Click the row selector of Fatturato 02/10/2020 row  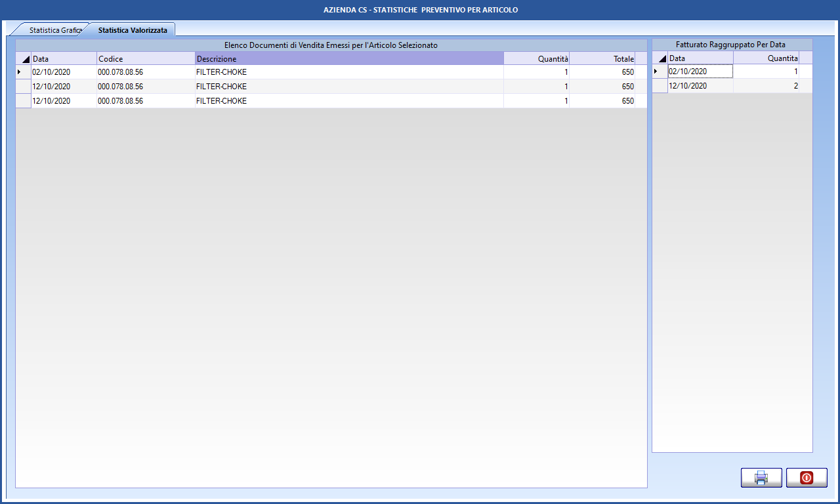tap(660, 72)
